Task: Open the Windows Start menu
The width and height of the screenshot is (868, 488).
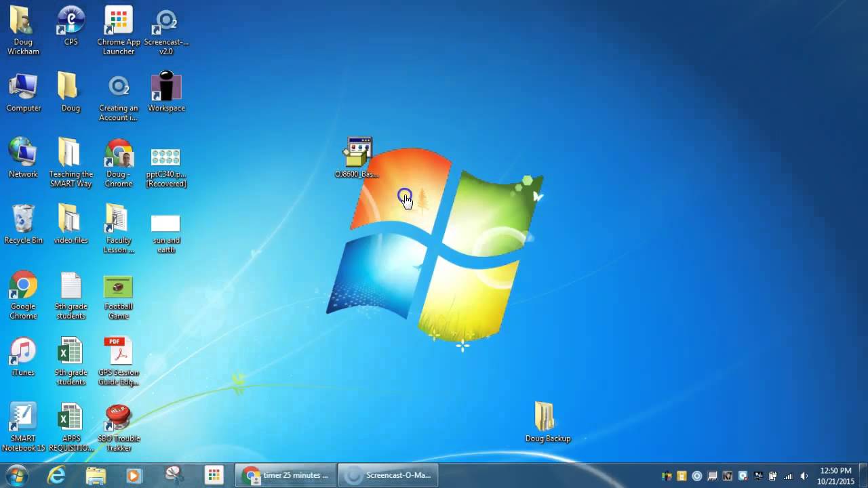Action: click(x=16, y=475)
